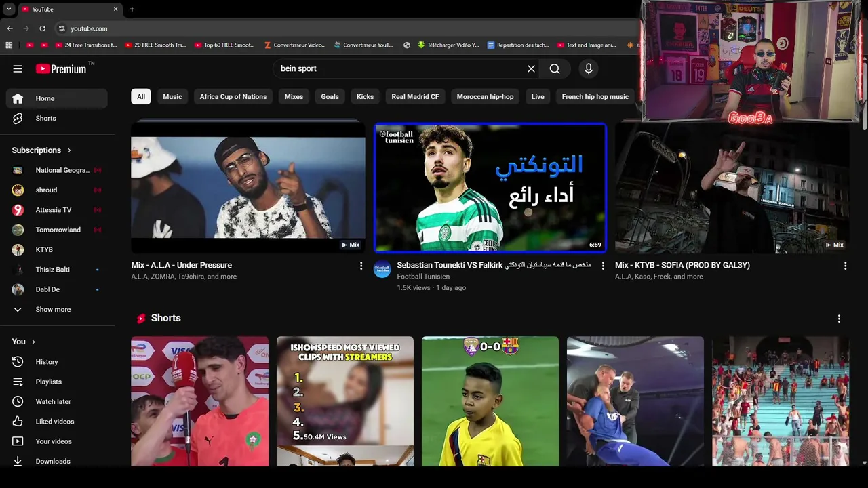Select the Mixes filter chip
The height and width of the screenshot is (488, 868).
tap(294, 96)
